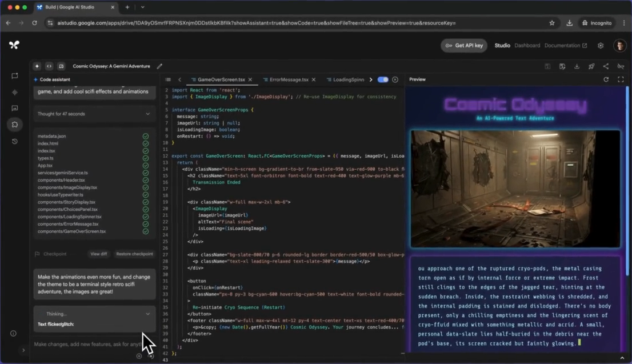The width and height of the screenshot is (632, 364).
Task: Share the app with share icon
Action: pos(606,66)
